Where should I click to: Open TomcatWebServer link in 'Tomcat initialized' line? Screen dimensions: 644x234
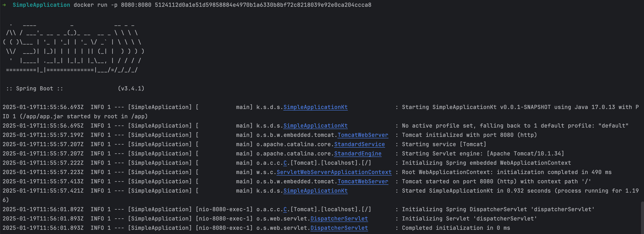[x=363, y=135]
